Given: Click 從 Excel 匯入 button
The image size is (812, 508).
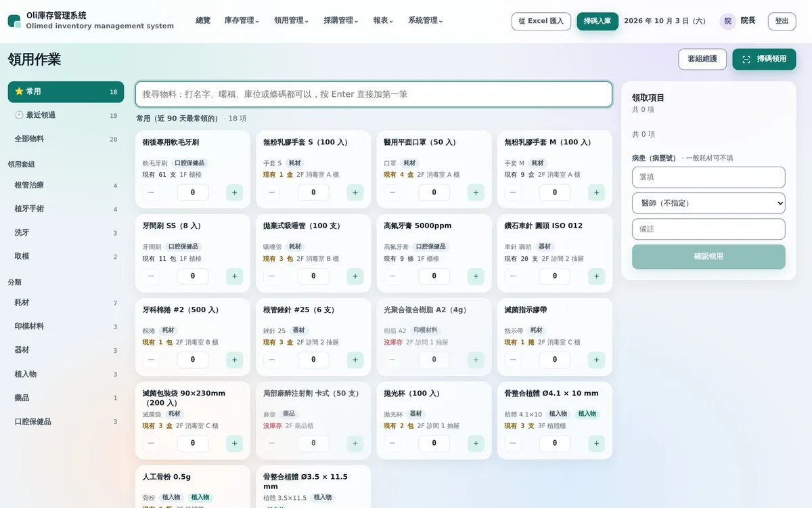Looking at the screenshot, I should point(541,21).
